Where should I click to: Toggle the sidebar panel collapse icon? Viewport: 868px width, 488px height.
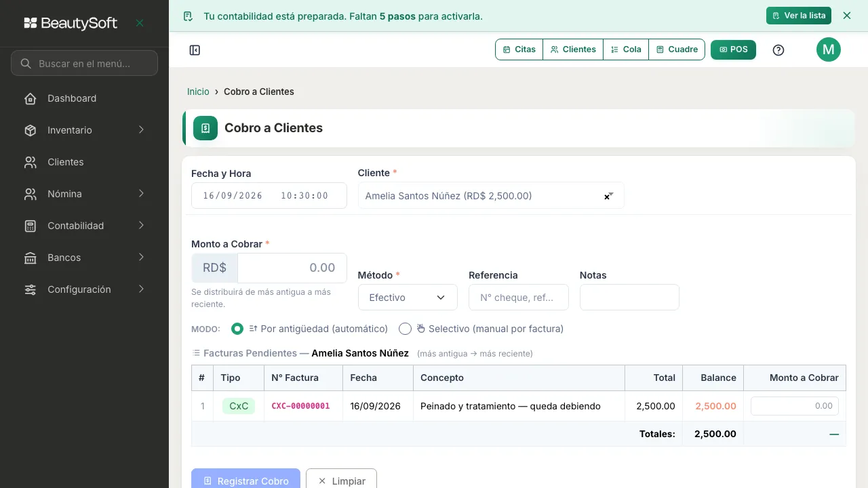[x=195, y=50]
